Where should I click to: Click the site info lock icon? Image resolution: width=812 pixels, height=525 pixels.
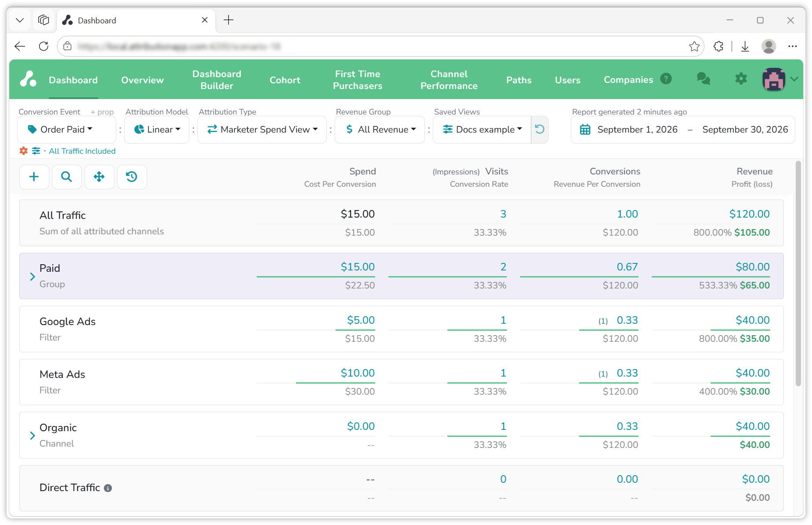(67, 46)
